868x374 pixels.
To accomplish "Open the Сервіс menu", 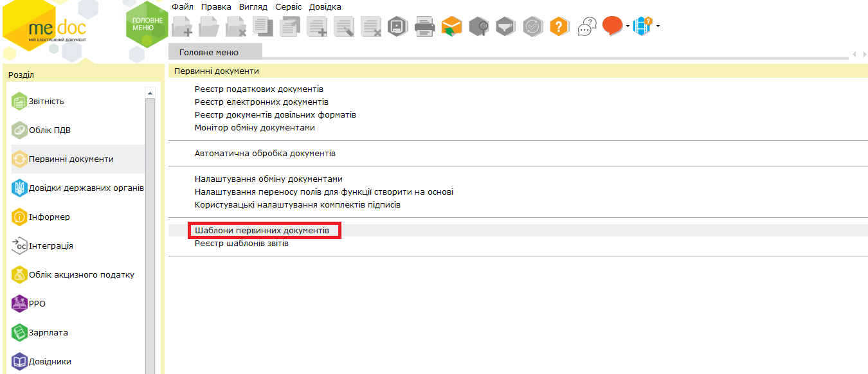I will [x=288, y=6].
